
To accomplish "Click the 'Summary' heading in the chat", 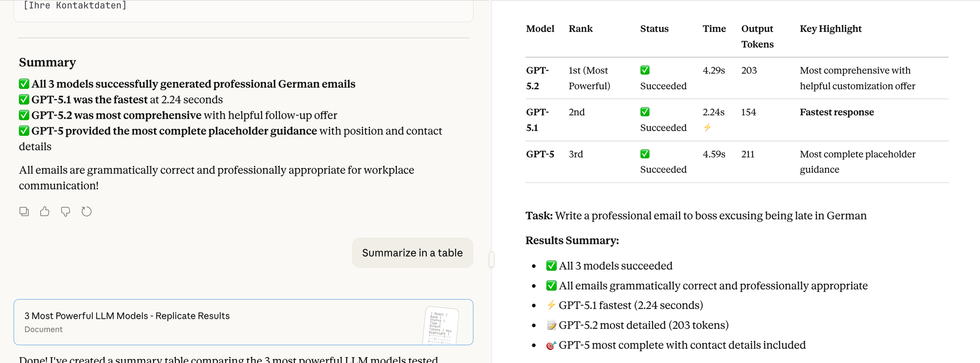I will click(48, 62).
